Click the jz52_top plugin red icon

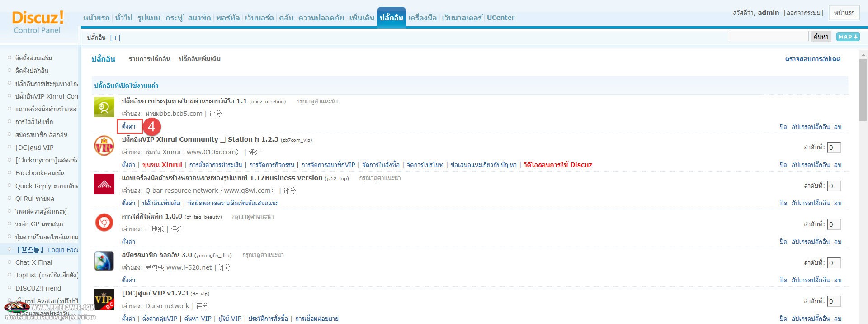(104, 184)
